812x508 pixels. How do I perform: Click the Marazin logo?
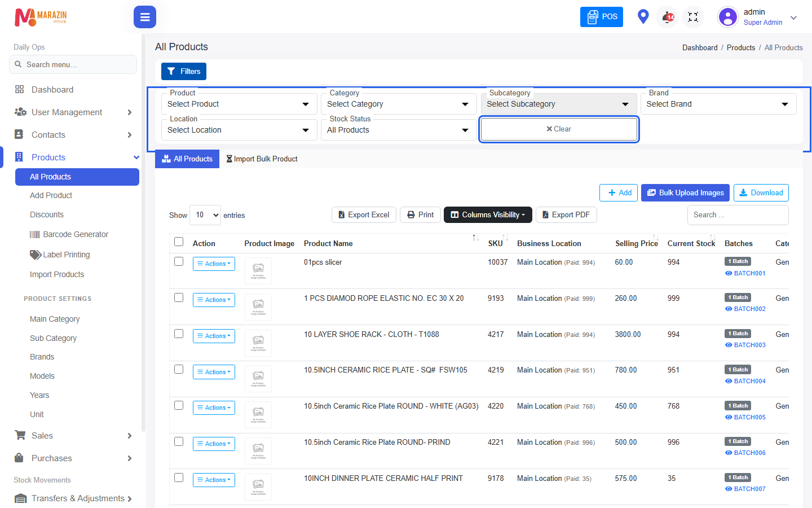41,17
